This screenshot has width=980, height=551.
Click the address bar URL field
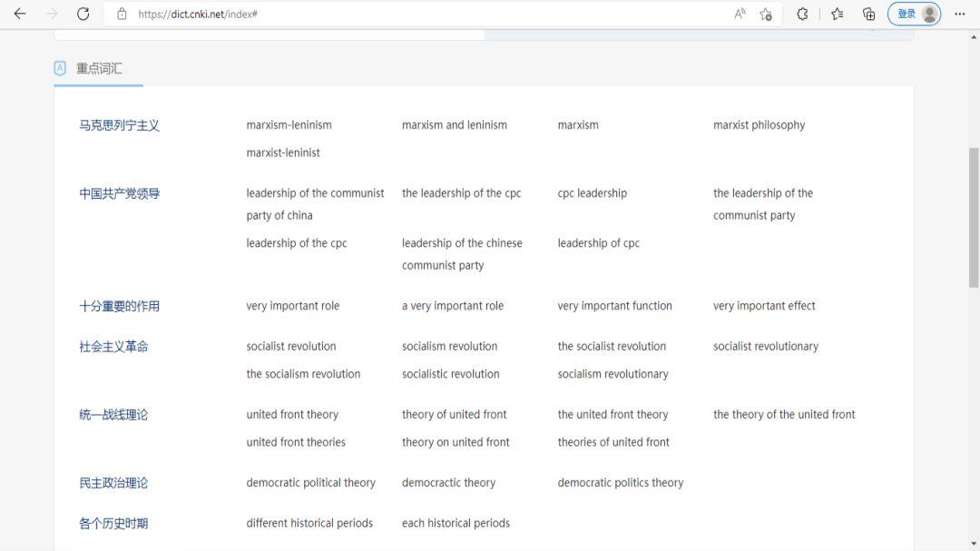[x=408, y=14]
